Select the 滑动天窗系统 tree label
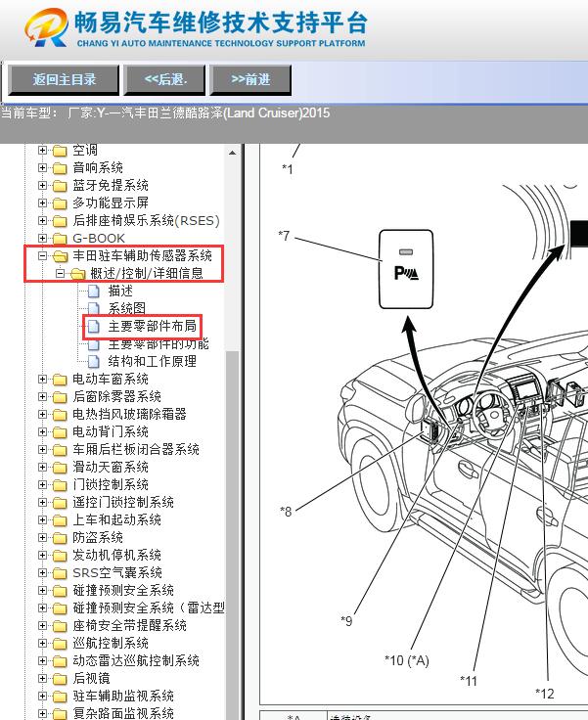The height and width of the screenshot is (720, 588). (111, 467)
